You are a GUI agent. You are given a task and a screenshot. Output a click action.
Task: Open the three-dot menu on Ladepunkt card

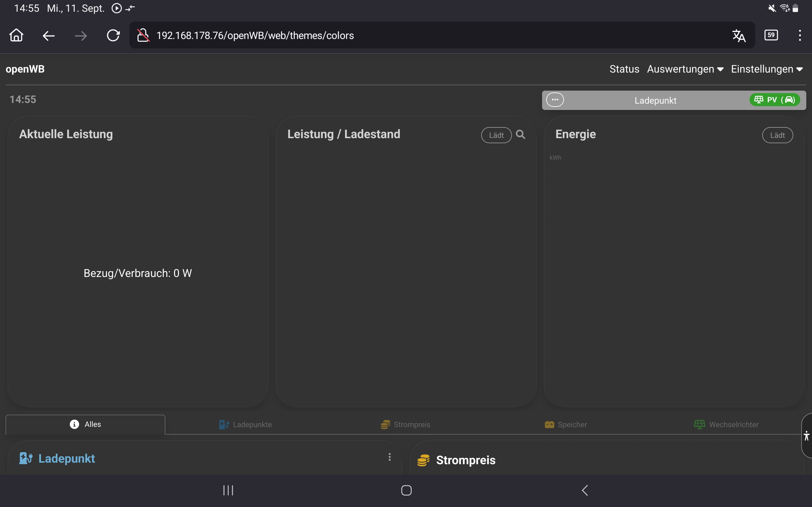pos(390,457)
